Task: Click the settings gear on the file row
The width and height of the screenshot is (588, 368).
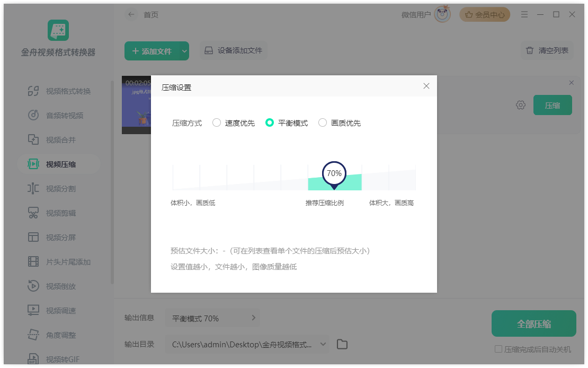Action: [x=521, y=105]
